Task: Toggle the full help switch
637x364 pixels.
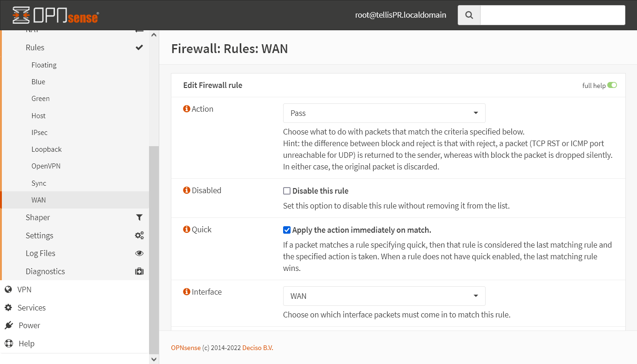Action: pyautogui.click(x=612, y=85)
